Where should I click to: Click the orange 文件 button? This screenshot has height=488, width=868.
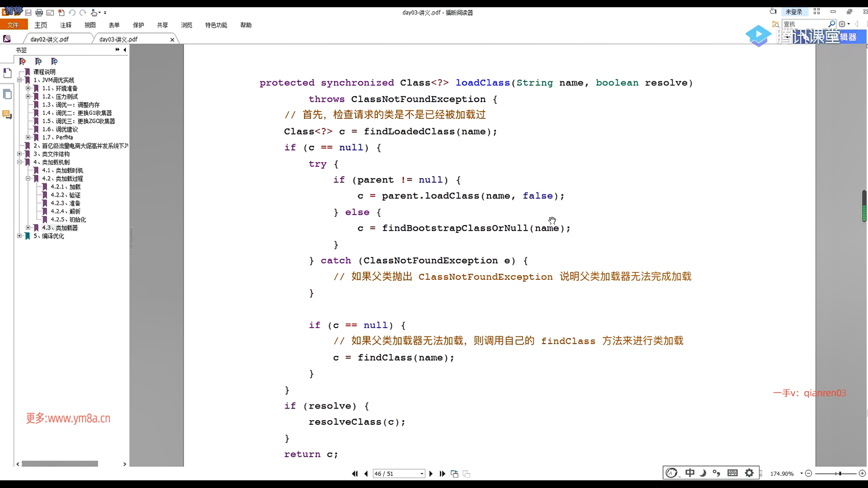pyautogui.click(x=14, y=25)
